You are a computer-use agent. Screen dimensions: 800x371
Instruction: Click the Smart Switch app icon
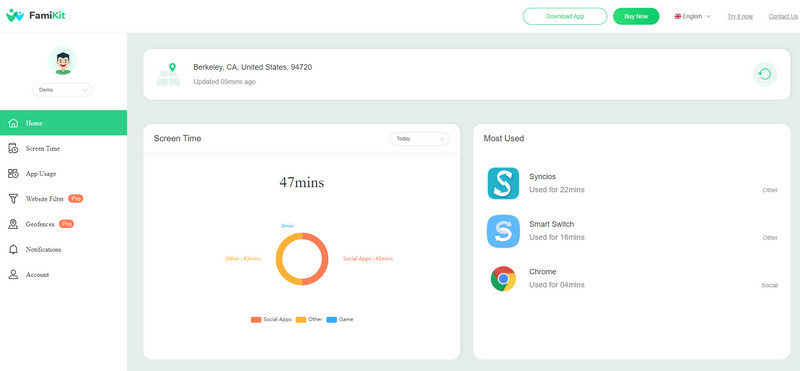(x=503, y=231)
